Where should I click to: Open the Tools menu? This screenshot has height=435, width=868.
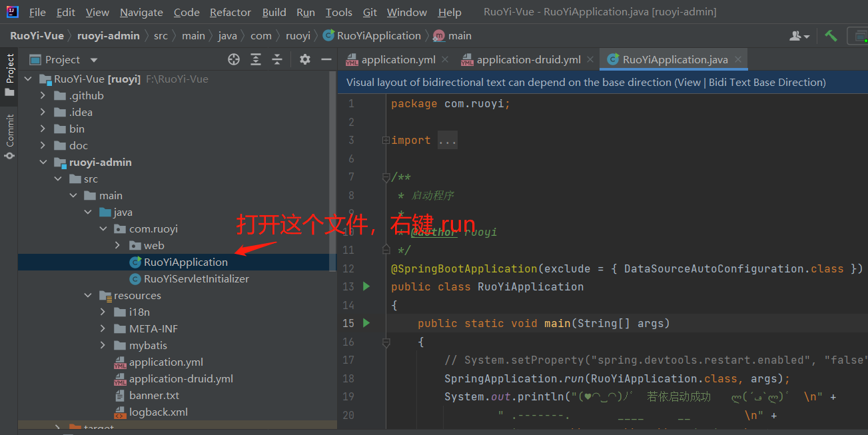click(339, 12)
